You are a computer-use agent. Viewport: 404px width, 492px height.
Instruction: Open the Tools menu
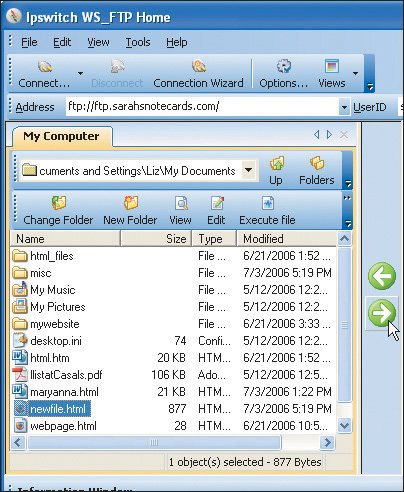tap(138, 42)
